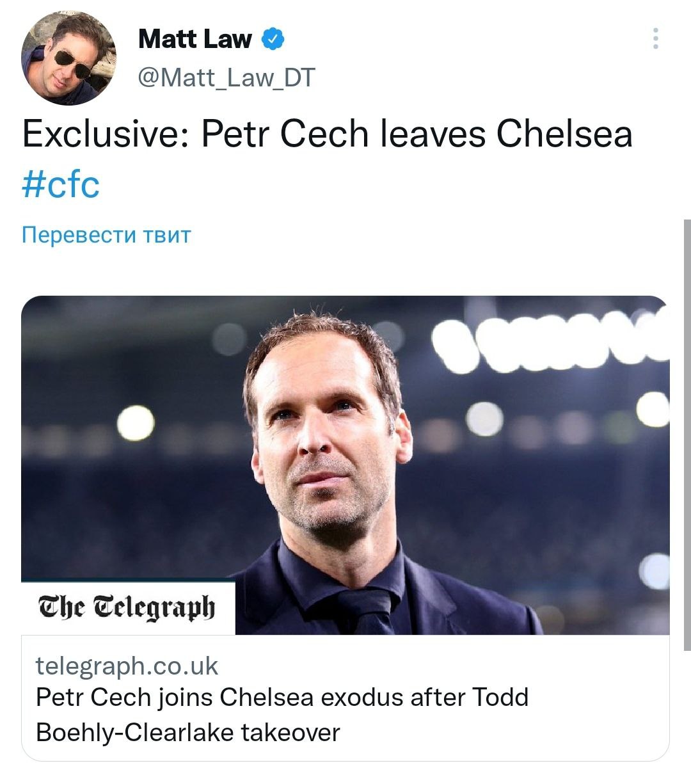691x784 pixels.
Task: Open the "Petr Cech joins Chelsea exodus" headline
Action: click(282, 697)
